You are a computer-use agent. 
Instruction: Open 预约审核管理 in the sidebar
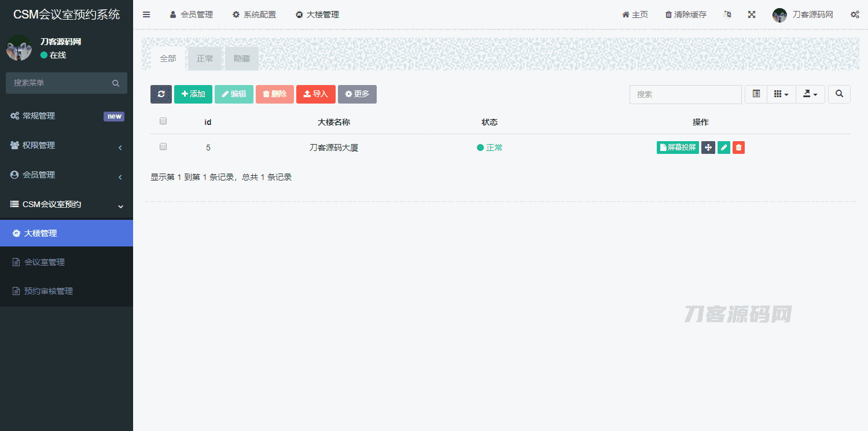(67, 291)
